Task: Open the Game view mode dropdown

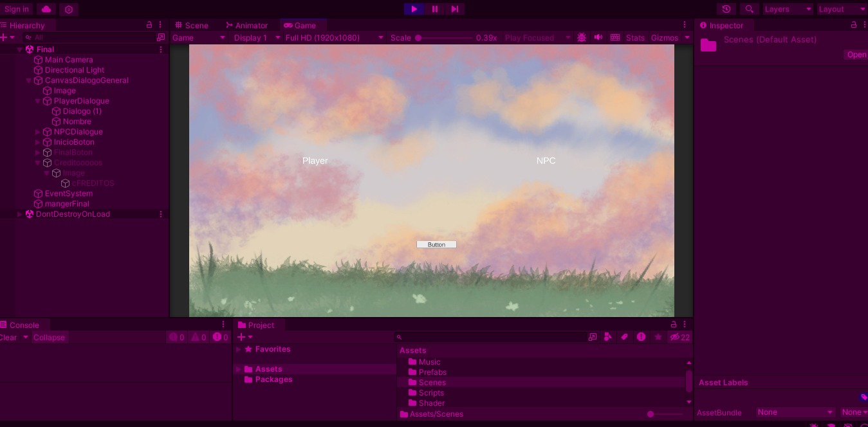Action: point(199,37)
